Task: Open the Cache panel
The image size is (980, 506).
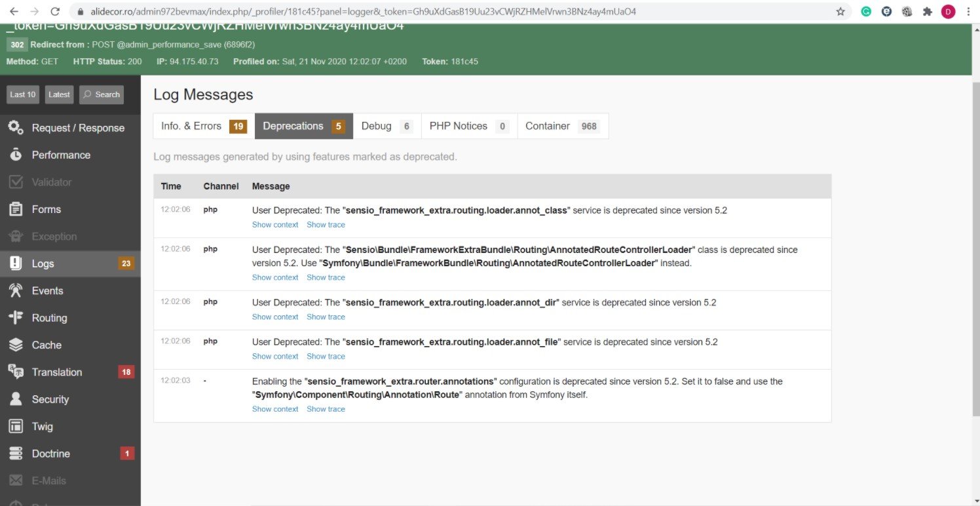Action: click(70, 345)
